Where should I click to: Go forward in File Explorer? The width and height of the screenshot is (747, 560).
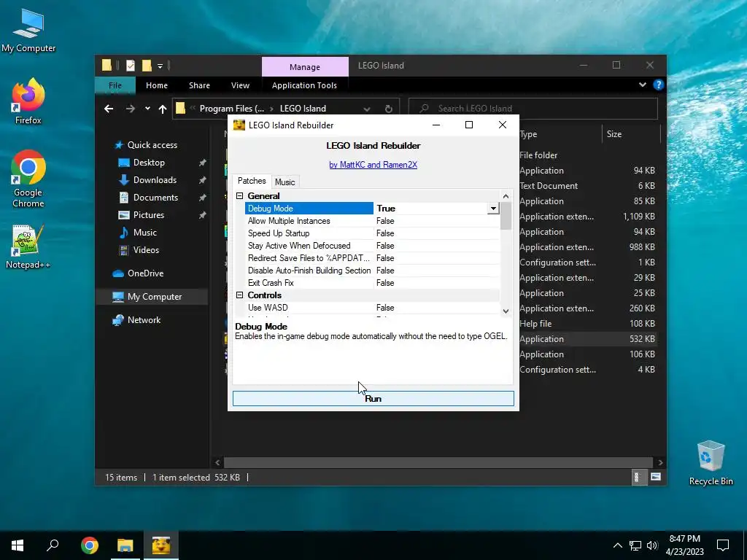[x=130, y=109]
